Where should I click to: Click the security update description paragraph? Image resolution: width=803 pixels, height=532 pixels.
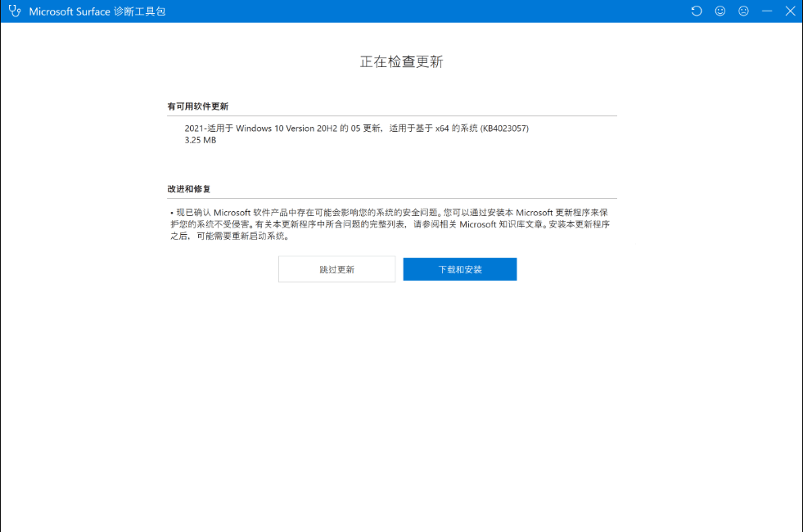point(390,224)
